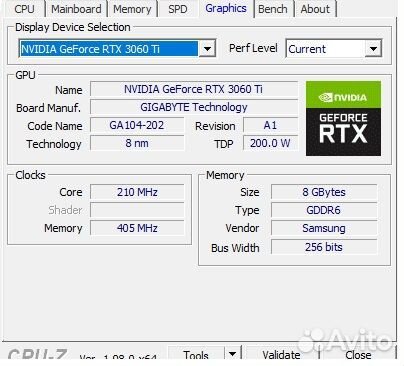
Task: Click the 210 MHz core clock value
Action: coord(137,192)
